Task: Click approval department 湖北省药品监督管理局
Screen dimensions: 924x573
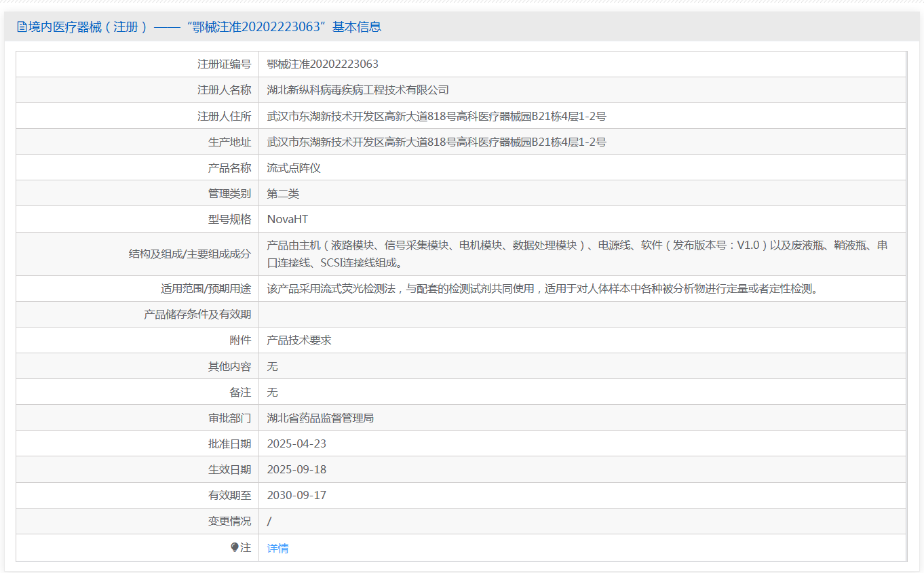Action: click(x=321, y=418)
